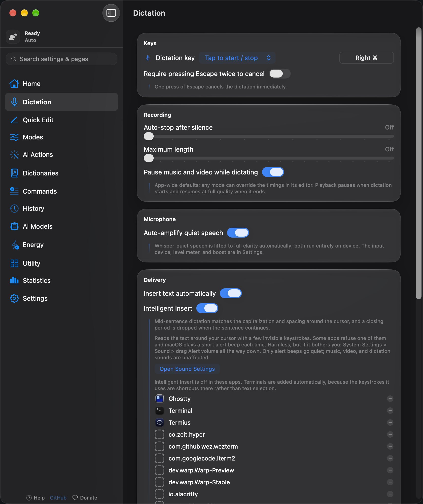The width and height of the screenshot is (423, 504).
Task: Remove Ghostty from the excluded apps list
Action: [x=390, y=399]
